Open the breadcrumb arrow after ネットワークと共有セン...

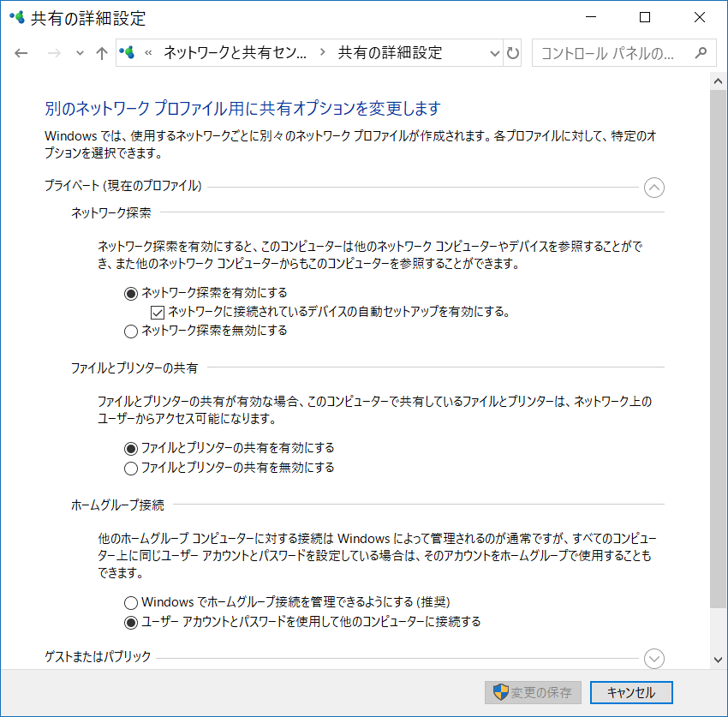coord(323,52)
